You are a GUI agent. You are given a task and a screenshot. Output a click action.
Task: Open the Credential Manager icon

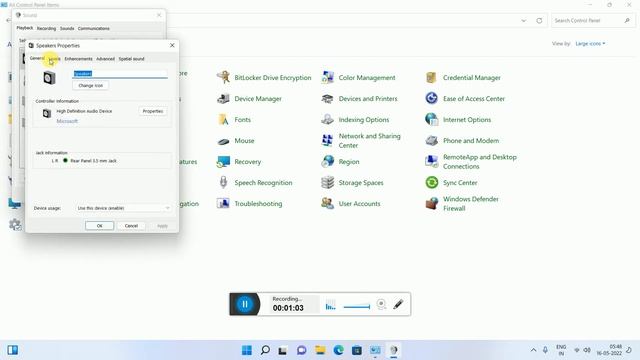pos(431,78)
